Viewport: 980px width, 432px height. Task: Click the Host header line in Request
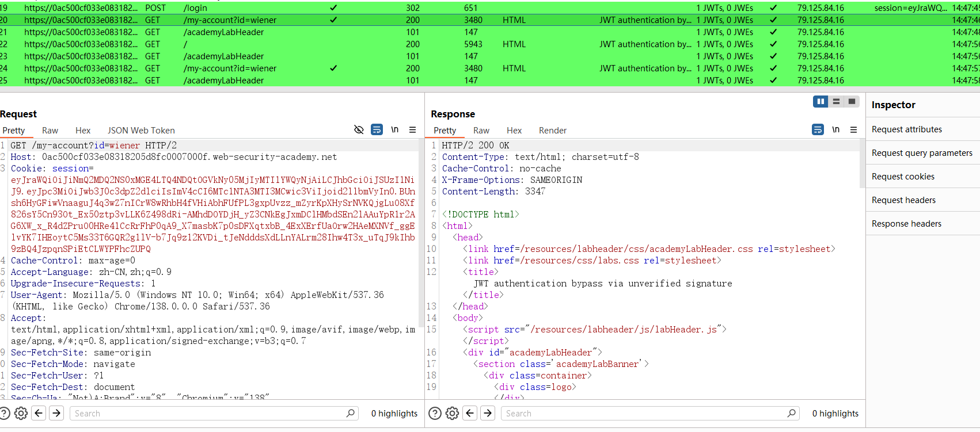pos(174,157)
